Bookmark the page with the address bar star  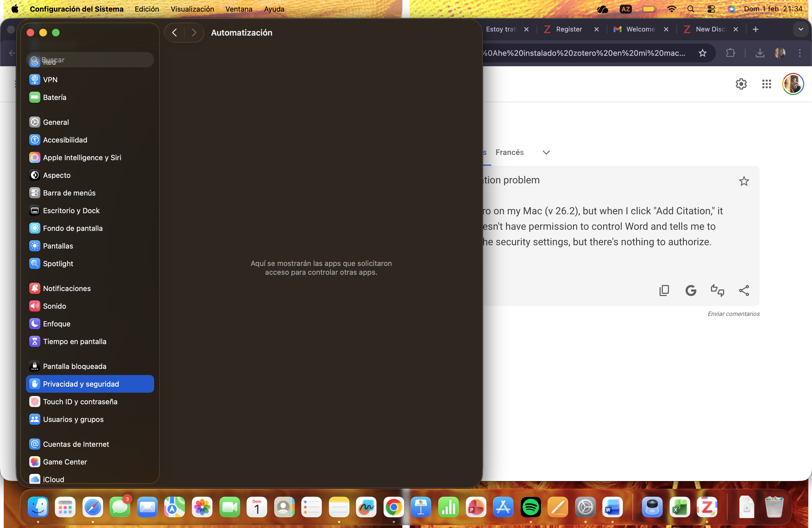(702, 53)
